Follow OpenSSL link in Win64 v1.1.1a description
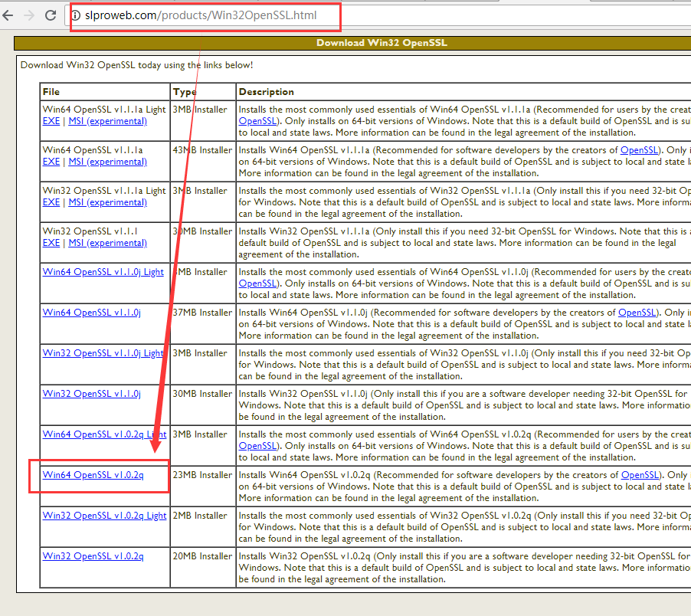 pos(640,150)
